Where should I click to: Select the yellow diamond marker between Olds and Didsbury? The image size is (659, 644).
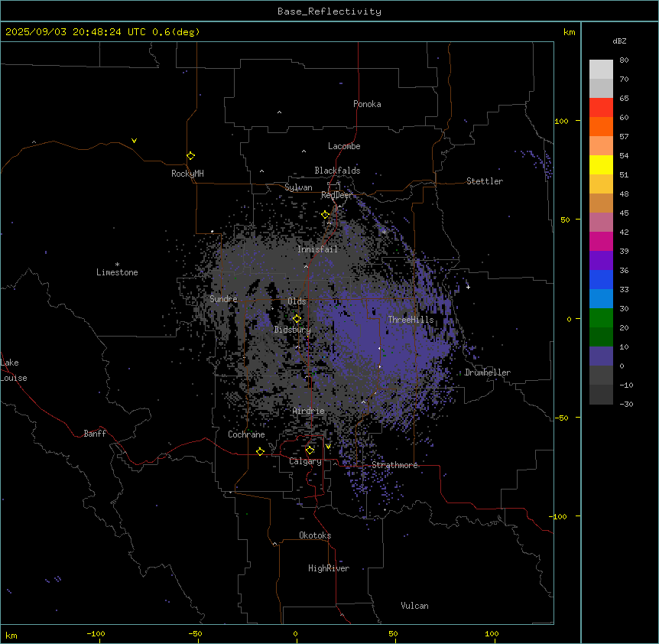[x=297, y=319]
